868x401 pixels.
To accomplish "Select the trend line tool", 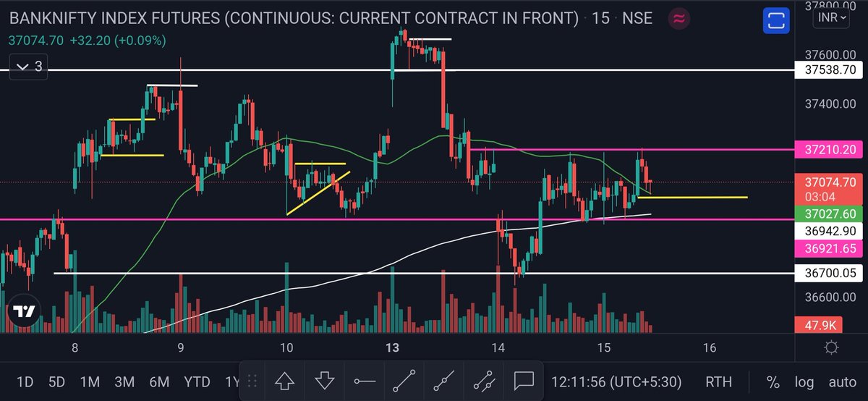I will [404, 381].
